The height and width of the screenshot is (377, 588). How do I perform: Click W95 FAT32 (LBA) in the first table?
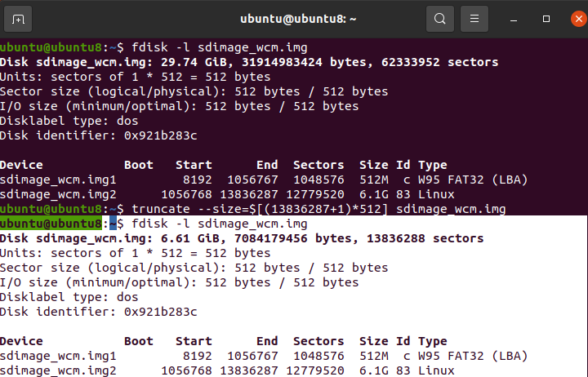[x=473, y=180]
